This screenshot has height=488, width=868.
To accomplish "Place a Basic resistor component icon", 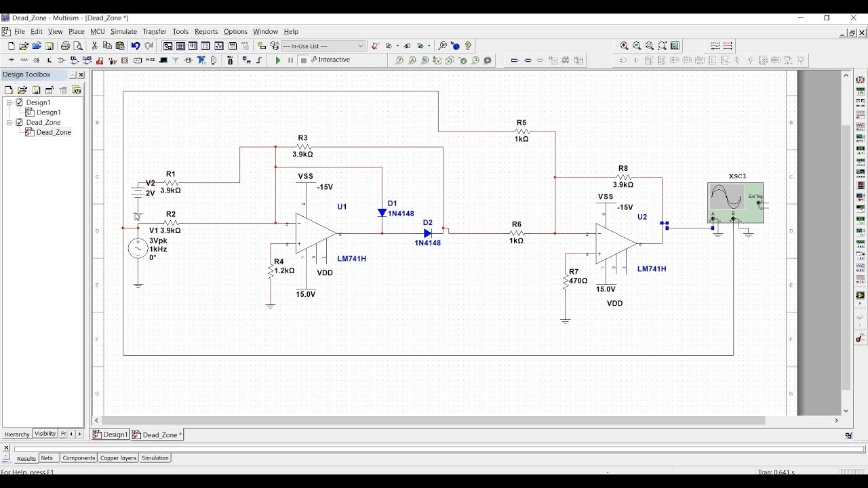I will point(24,60).
